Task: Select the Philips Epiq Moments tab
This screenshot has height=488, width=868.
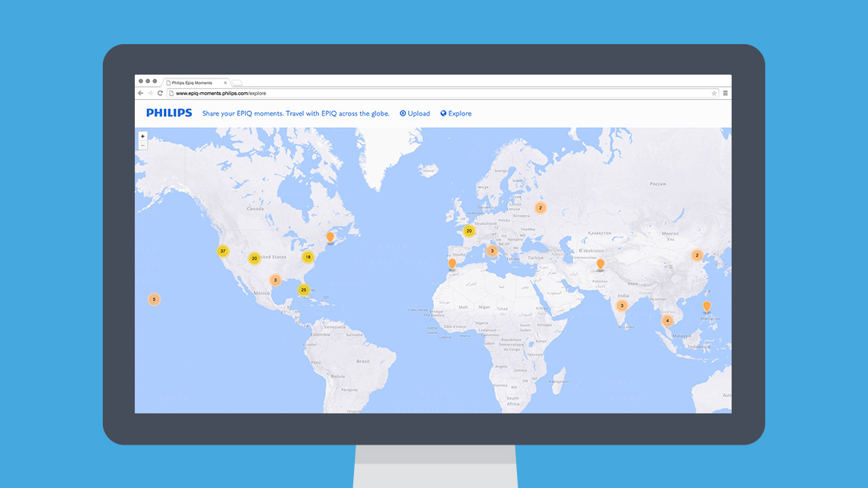Action: coord(196,82)
